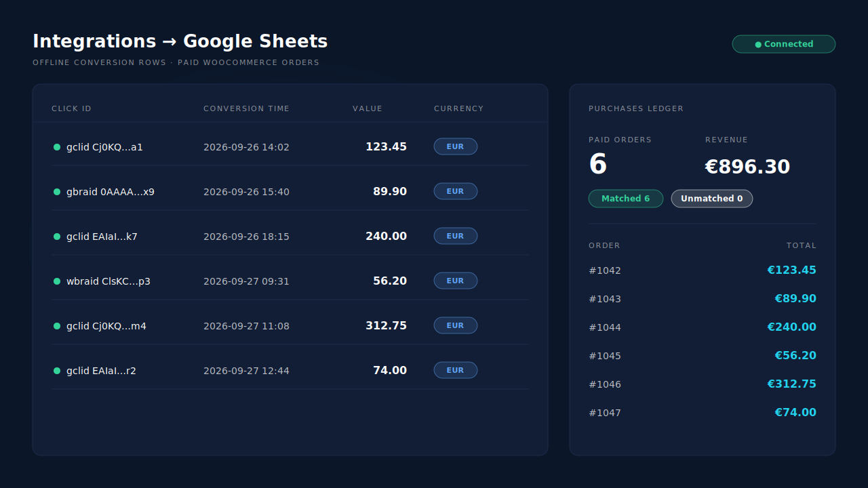Select click ID gclid Cj0KQ…m4

coord(106,326)
